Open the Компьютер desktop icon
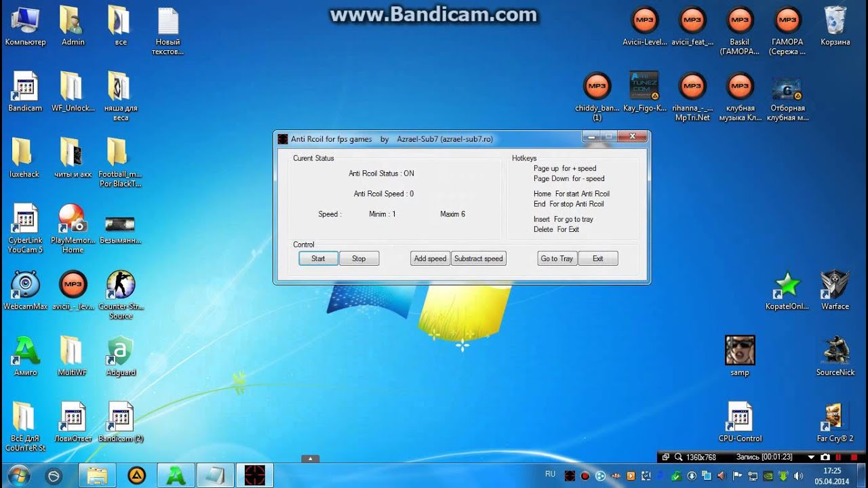Screen dimensions: 868x488 click(25, 27)
